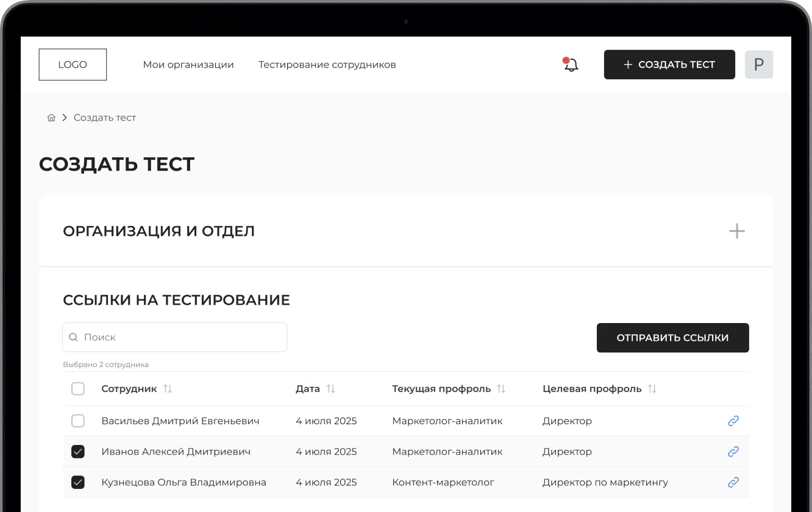The image size is (812, 512).
Task: Expand the Организация и отдел section
Action: (x=736, y=231)
